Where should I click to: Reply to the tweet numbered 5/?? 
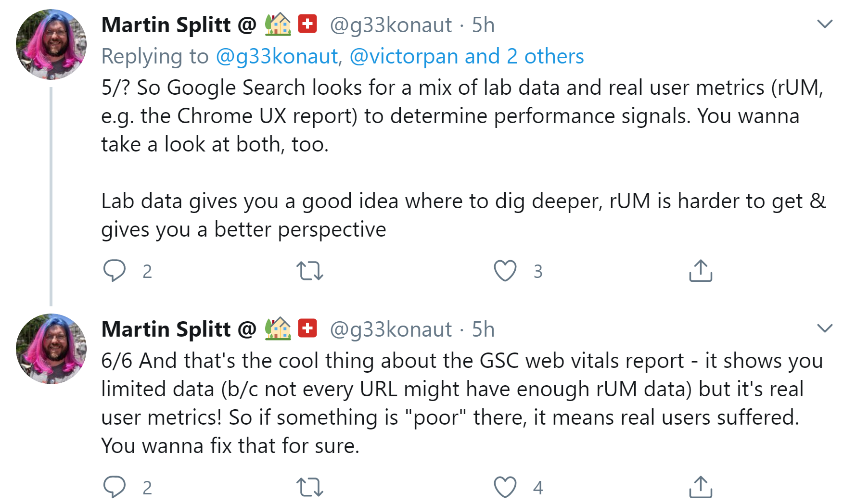point(115,271)
